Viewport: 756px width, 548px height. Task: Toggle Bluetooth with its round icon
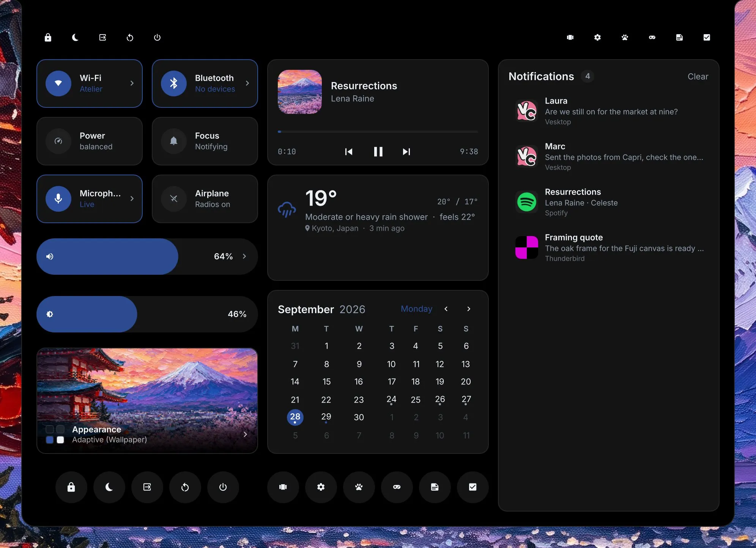pyautogui.click(x=174, y=83)
